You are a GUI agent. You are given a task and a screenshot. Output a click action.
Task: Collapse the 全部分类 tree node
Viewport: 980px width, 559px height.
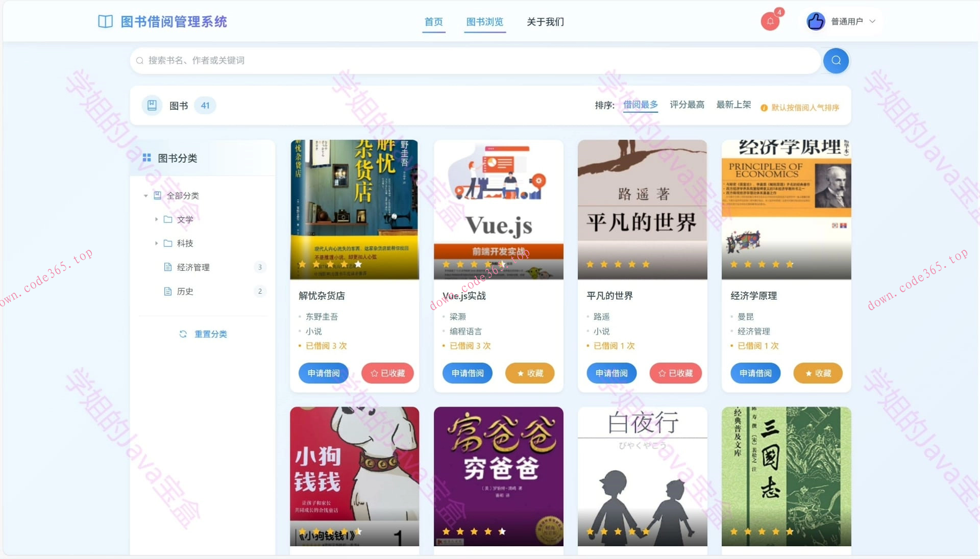pyautogui.click(x=145, y=195)
